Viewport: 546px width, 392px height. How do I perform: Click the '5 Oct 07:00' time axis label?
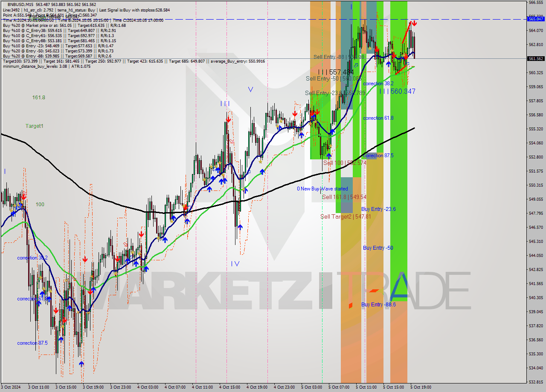click(x=339, y=387)
